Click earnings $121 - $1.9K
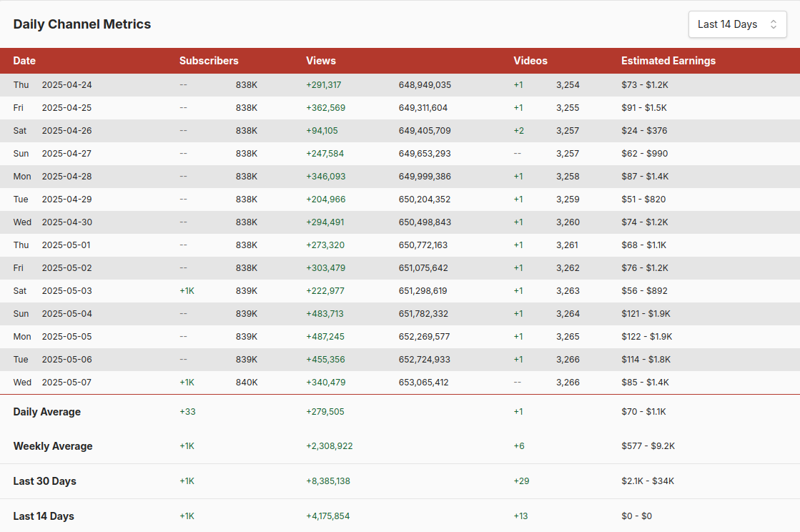Image resolution: width=800 pixels, height=532 pixels. [646, 314]
